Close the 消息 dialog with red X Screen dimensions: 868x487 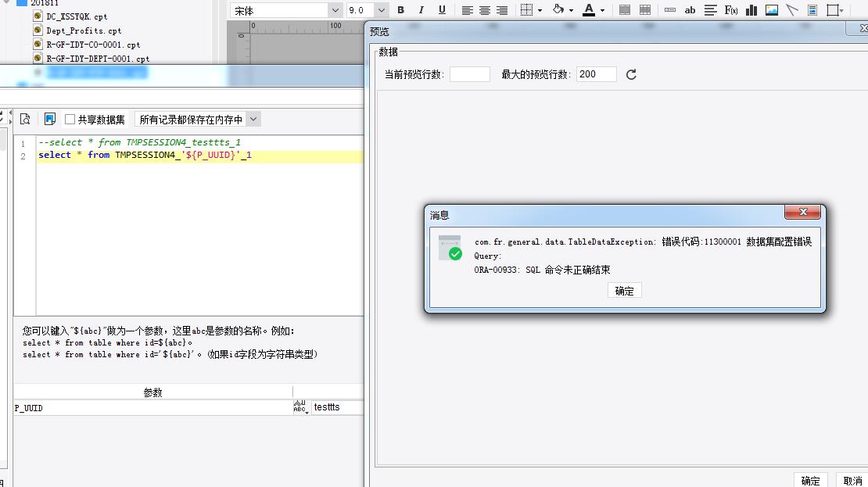point(802,212)
